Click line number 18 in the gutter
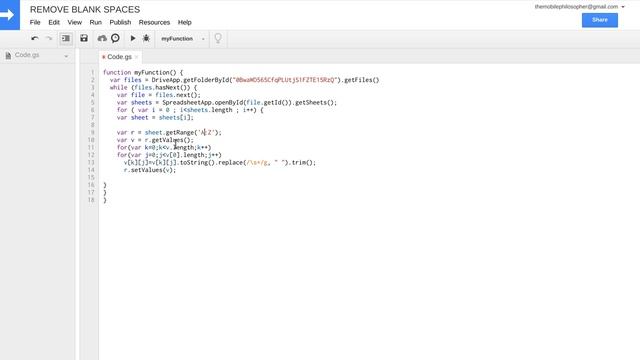The width and height of the screenshot is (640, 360). click(91, 200)
